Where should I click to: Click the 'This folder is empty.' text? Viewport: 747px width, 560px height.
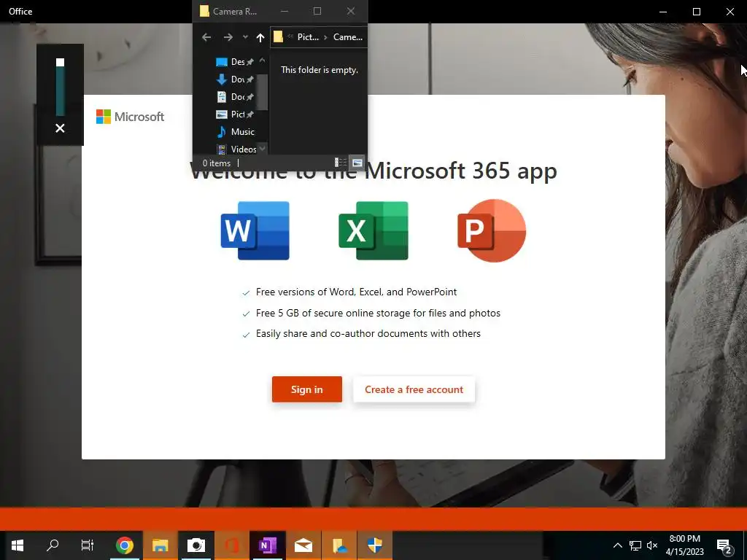point(320,70)
